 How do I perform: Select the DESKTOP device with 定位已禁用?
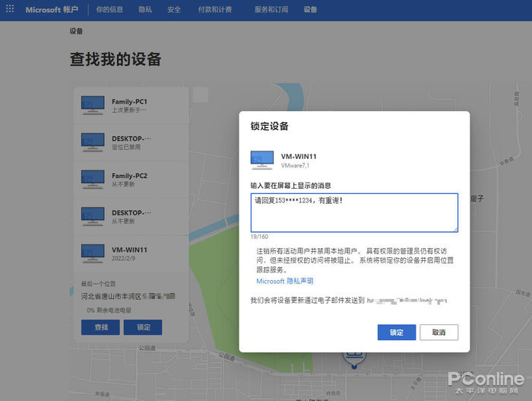[x=131, y=142]
